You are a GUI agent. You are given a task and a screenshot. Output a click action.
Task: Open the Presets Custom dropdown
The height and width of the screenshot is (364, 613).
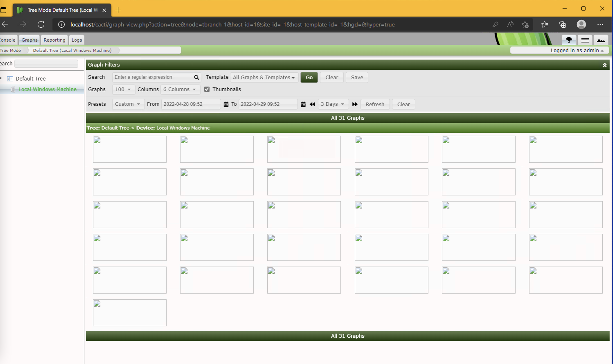click(x=128, y=104)
